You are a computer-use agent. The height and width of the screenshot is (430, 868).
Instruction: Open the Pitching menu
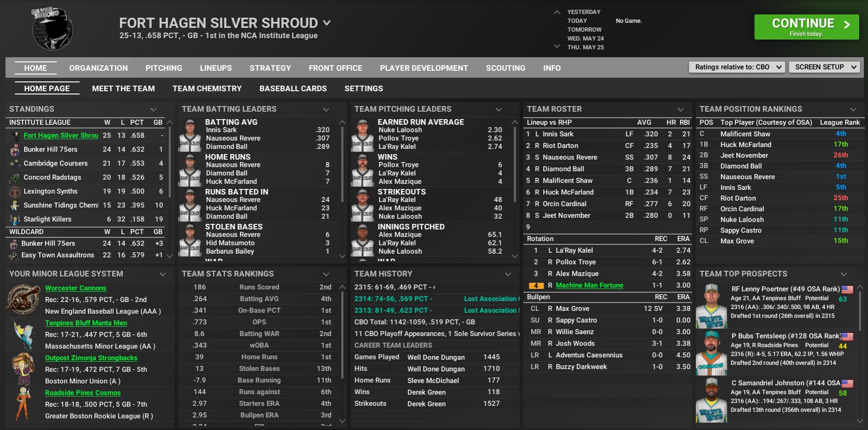[164, 68]
